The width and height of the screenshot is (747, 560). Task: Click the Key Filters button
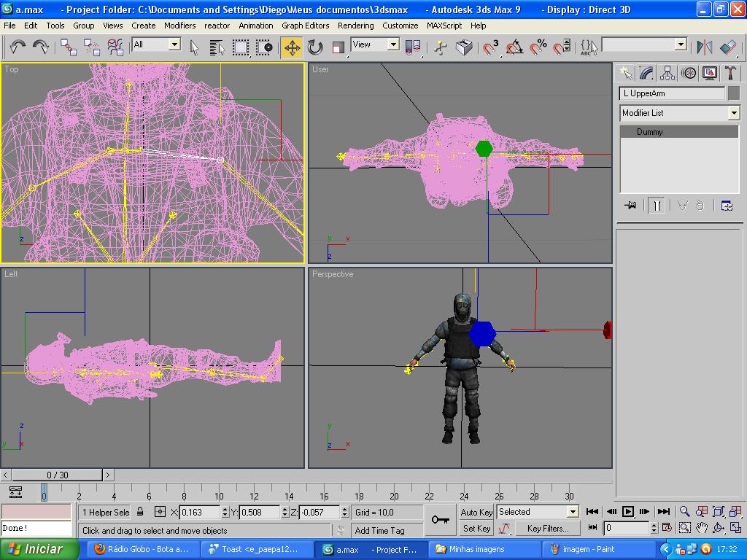click(546, 529)
